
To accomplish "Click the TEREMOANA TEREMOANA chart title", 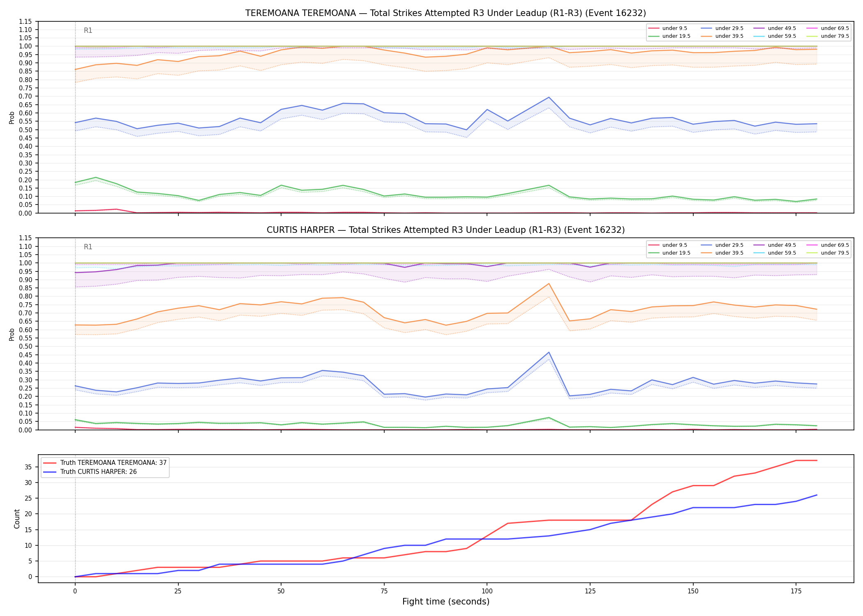I will pos(445,13).
